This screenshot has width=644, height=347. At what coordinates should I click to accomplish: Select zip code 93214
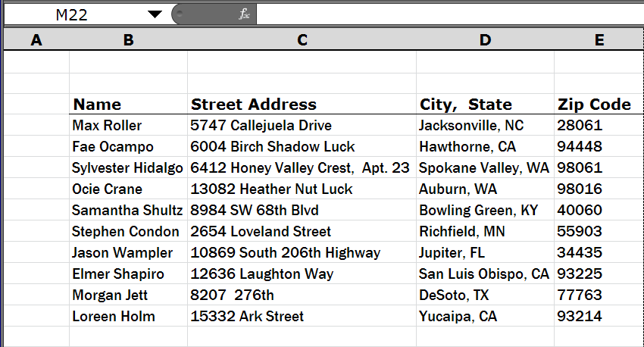click(599, 316)
